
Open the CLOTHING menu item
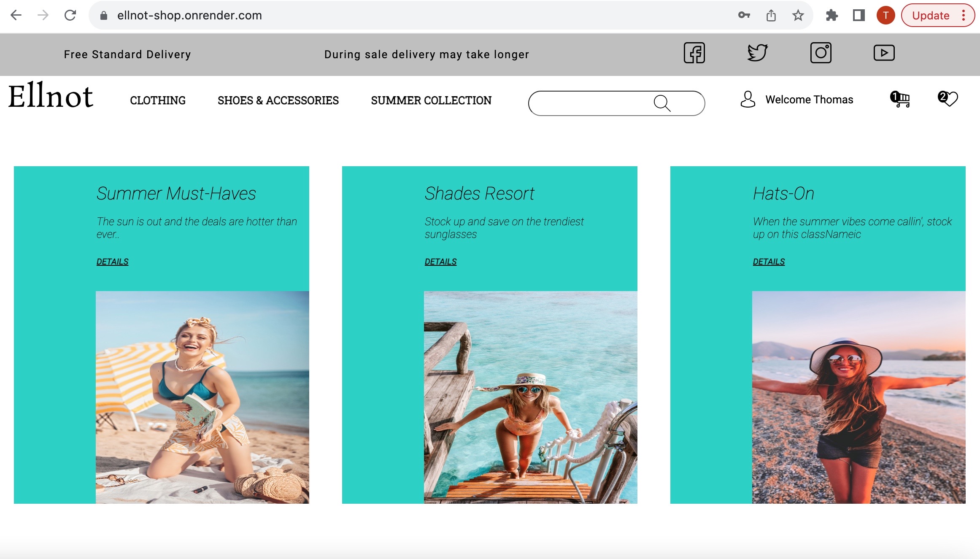[x=157, y=100]
